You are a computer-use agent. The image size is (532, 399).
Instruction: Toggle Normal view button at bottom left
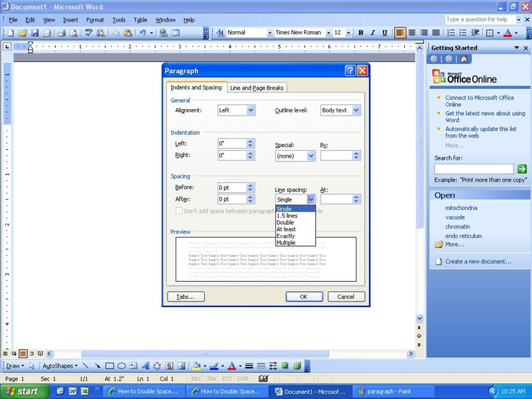point(5,354)
